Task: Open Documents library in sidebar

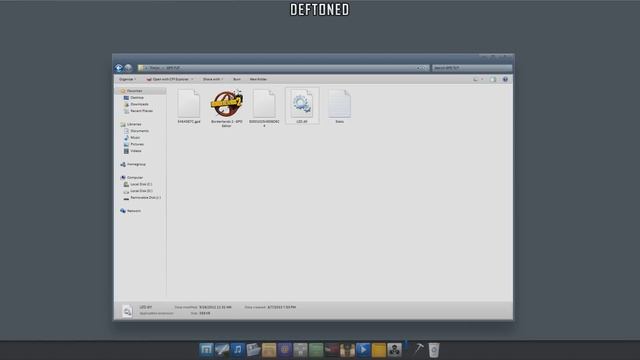Action: click(x=139, y=131)
